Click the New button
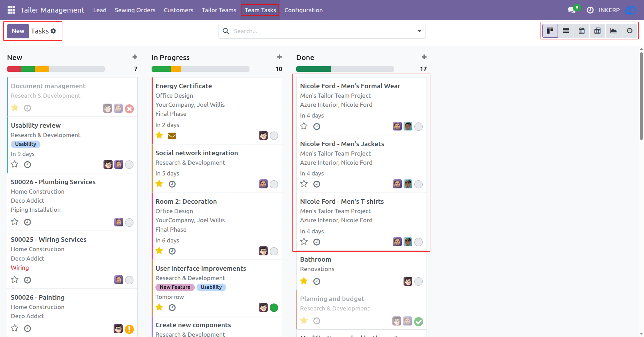The height and width of the screenshot is (337, 644). pos(18,31)
